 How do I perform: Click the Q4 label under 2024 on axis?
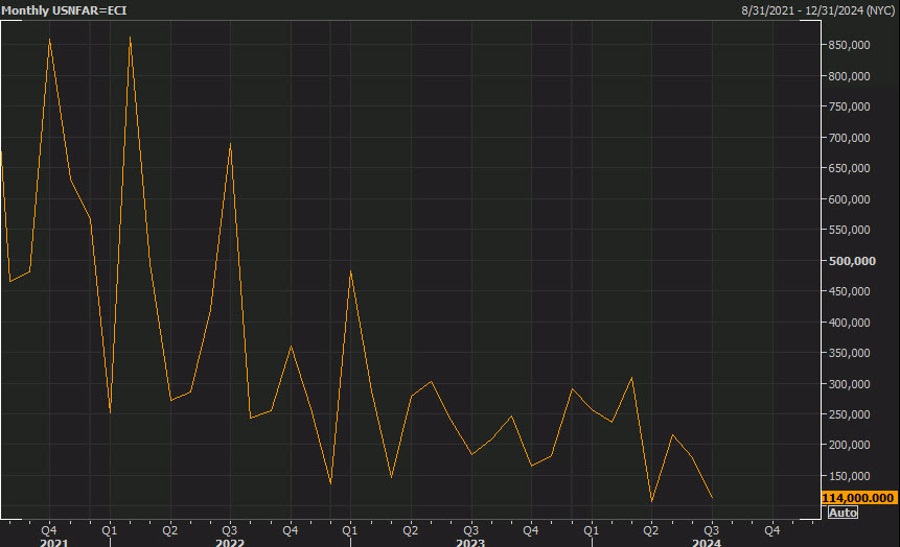[772, 528]
